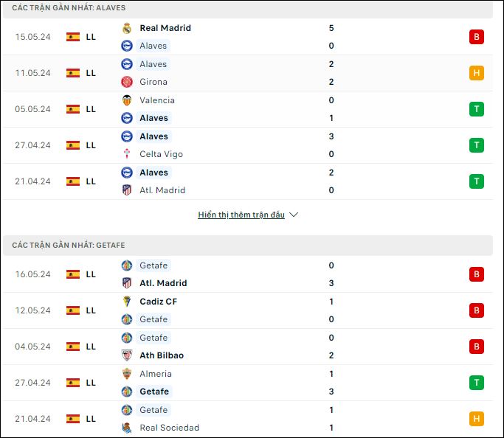Open the Celta Vigo team name
The image size is (504, 438).
click(x=161, y=154)
